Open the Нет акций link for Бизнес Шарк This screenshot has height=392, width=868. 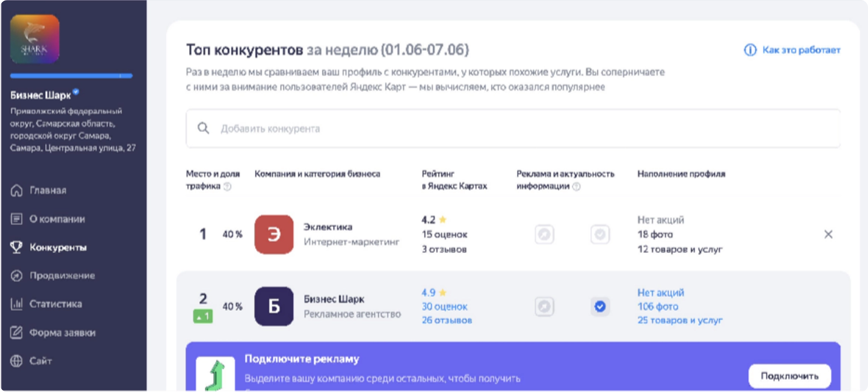(x=661, y=293)
